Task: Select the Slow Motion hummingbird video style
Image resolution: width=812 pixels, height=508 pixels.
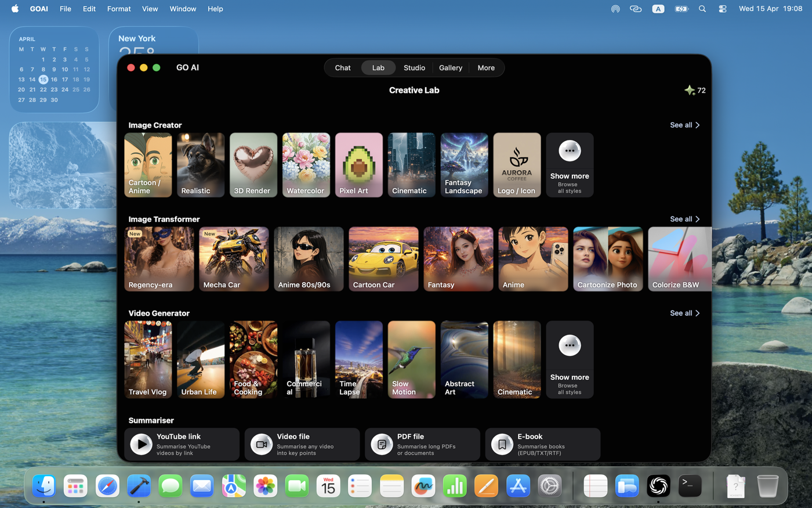Action: click(411, 359)
